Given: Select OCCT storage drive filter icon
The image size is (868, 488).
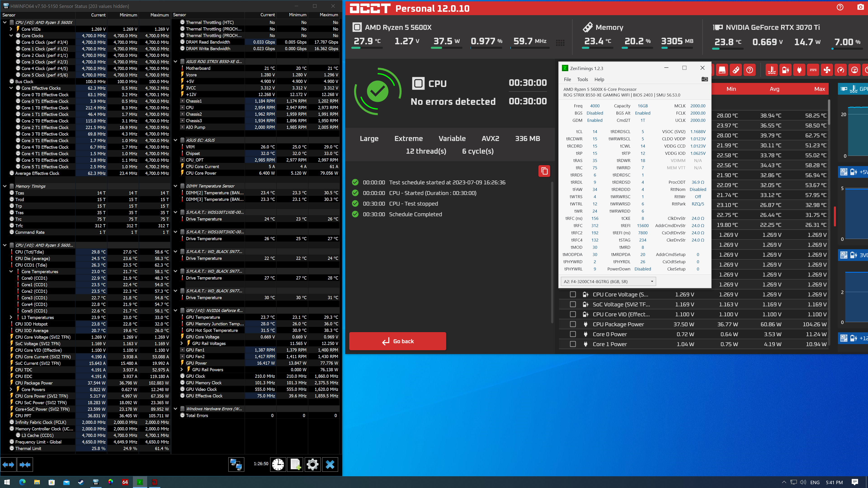Looking at the screenshot, I should (x=722, y=70).
